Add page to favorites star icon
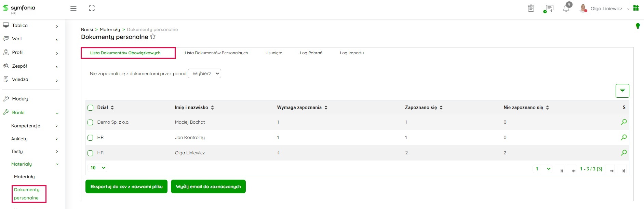 click(x=153, y=37)
